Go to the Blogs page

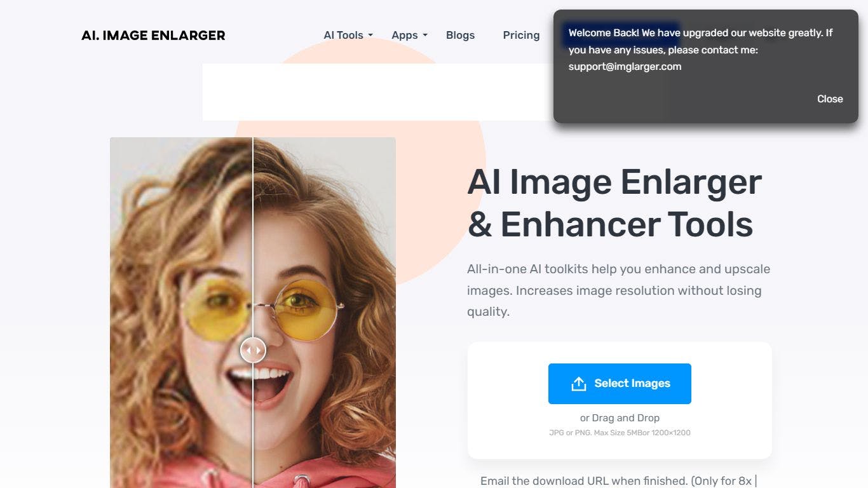(x=460, y=36)
